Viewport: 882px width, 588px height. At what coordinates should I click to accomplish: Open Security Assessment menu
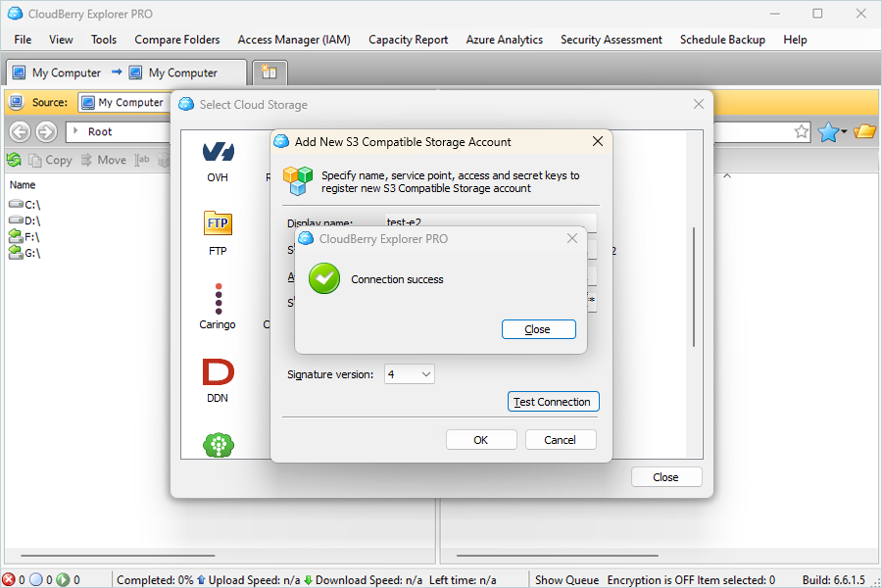coord(612,40)
